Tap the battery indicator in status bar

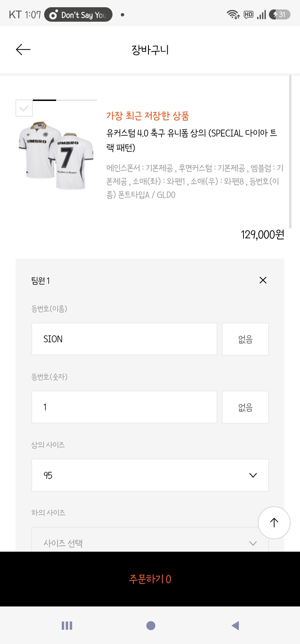click(x=280, y=14)
